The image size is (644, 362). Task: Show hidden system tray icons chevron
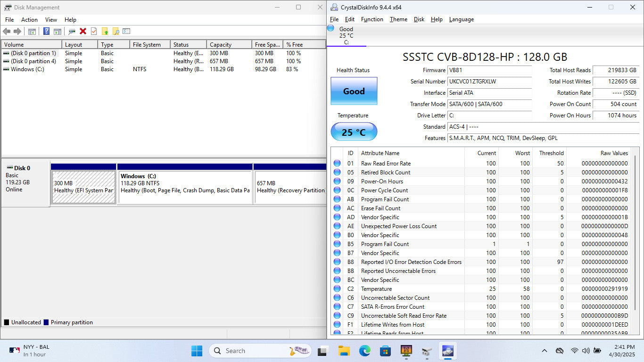click(x=545, y=351)
